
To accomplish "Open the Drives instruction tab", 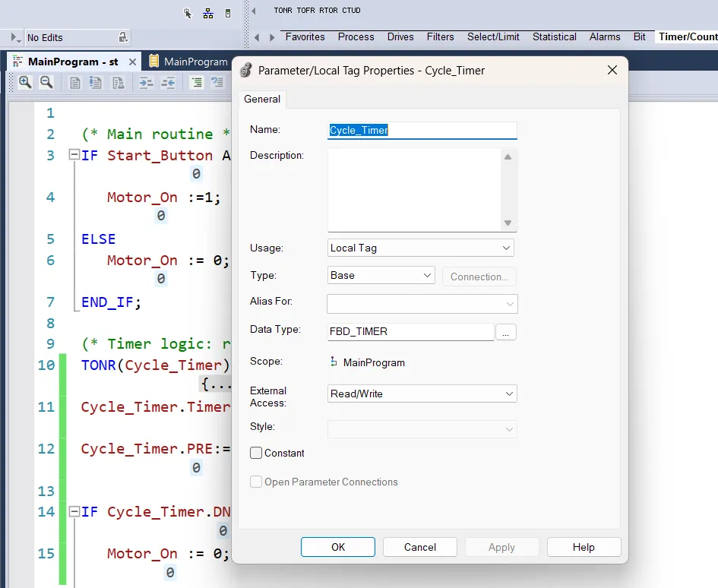I will pyautogui.click(x=400, y=37).
